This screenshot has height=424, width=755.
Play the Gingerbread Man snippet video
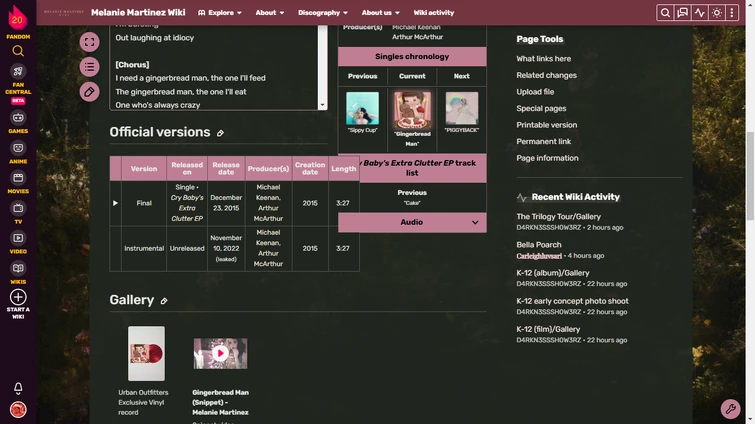click(x=221, y=354)
